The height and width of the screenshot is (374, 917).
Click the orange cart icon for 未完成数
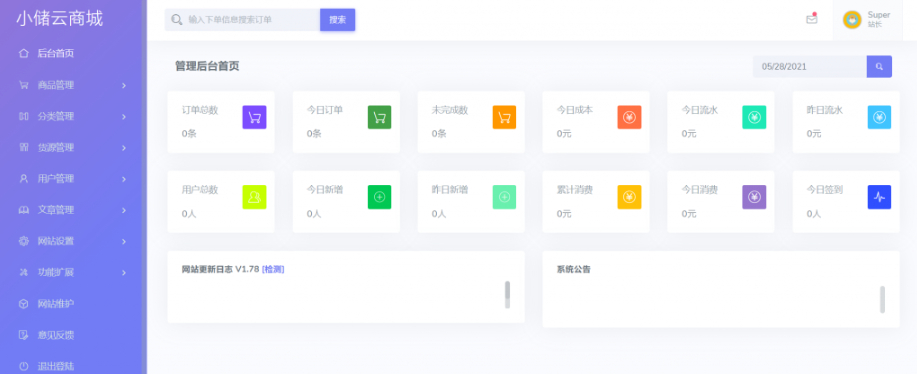click(504, 117)
